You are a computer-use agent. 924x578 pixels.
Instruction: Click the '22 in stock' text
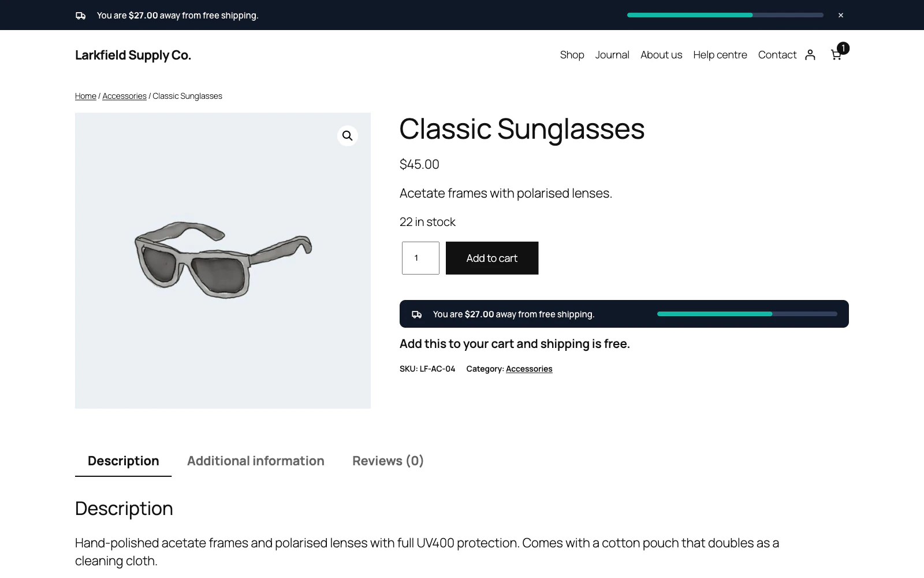(427, 222)
